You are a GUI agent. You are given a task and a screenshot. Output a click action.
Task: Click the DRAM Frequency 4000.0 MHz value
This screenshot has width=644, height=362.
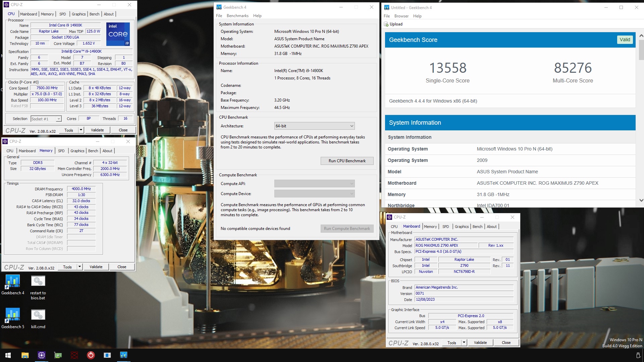pyautogui.click(x=81, y=189)
